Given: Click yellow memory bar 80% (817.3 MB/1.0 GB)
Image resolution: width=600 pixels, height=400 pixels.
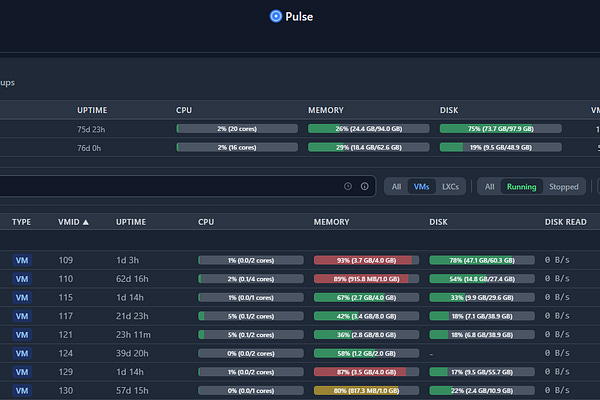Looking at the screenshot, I should point(366,391).
